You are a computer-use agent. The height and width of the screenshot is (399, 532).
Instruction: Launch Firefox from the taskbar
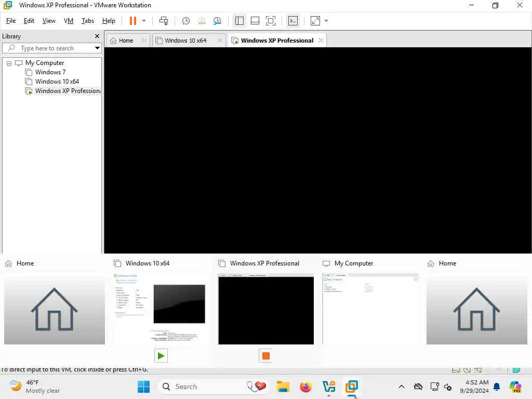tap(305, 387)
